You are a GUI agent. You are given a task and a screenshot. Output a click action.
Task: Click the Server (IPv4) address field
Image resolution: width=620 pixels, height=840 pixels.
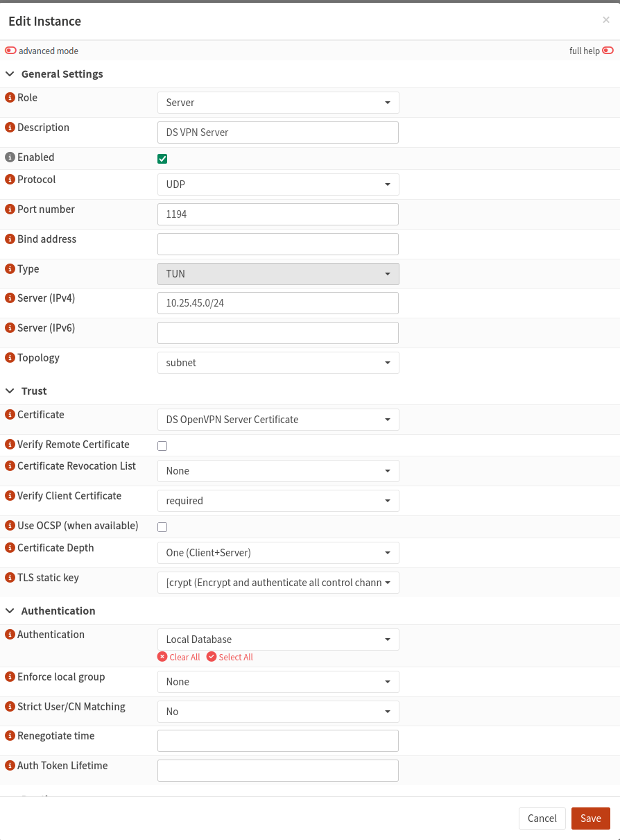[277, 303]
